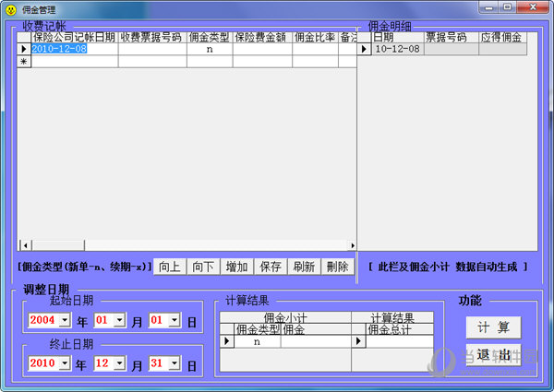Viewport: 554px width, 392px height.
Task: Click the 退出 button
Action: 493,354
